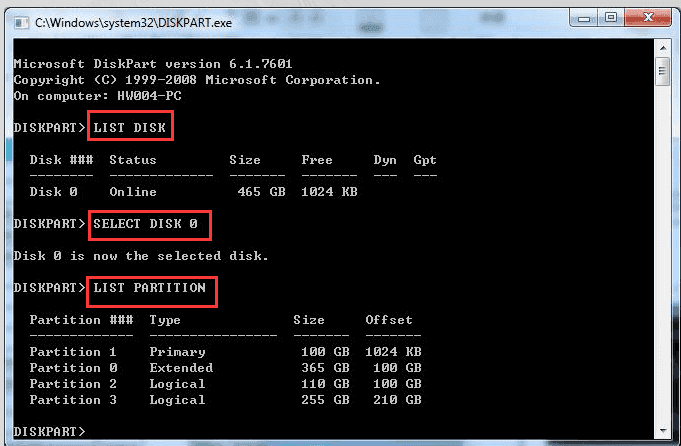The height and width of the screenshot is (446, 681).
Task: Click the 465 GB disk size value
Action: click(x=261, y=192)
